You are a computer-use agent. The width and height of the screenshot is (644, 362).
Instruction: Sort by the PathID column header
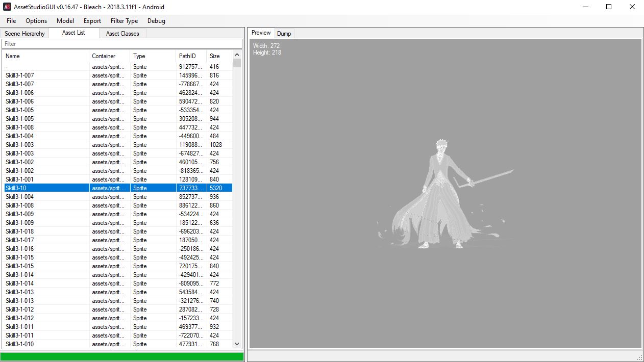[x=191, y=56]
